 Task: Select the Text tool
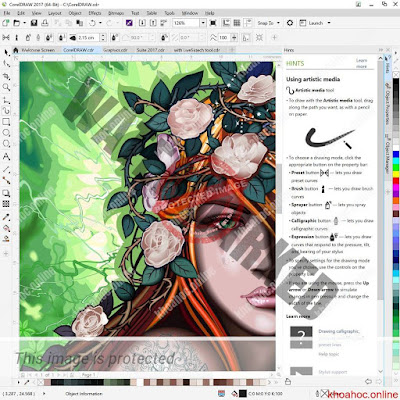pyautogui.click(x=6, y=156)
